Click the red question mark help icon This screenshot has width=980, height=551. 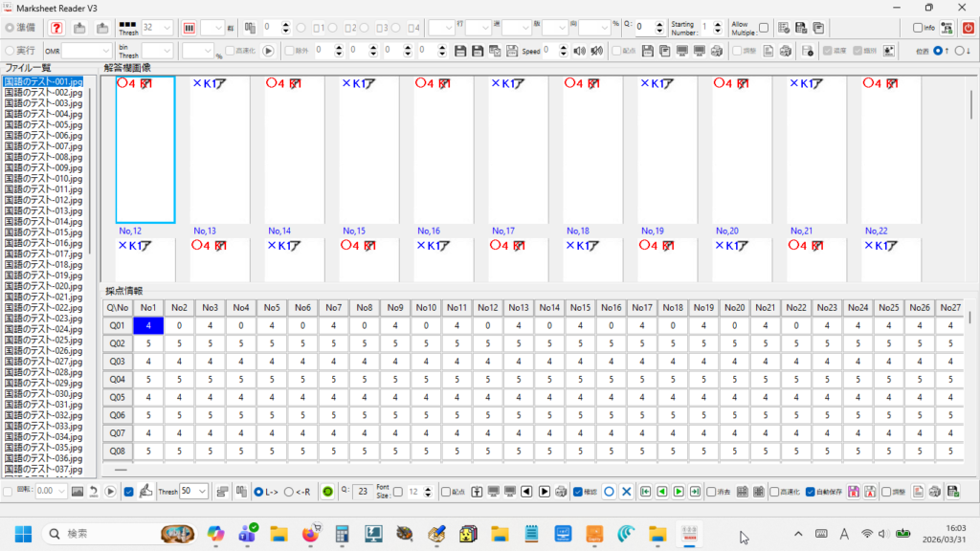pyautogui.click(x=56, y=28)
